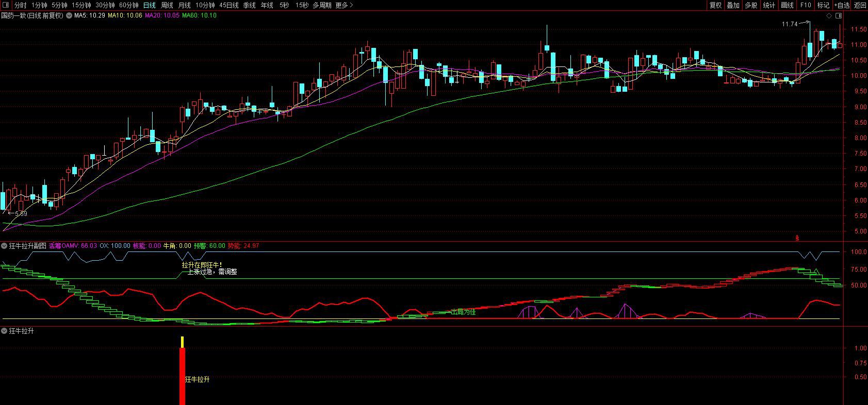Select the 15分钟 period tab
868x405 pixels.
(x=81, y=5)
